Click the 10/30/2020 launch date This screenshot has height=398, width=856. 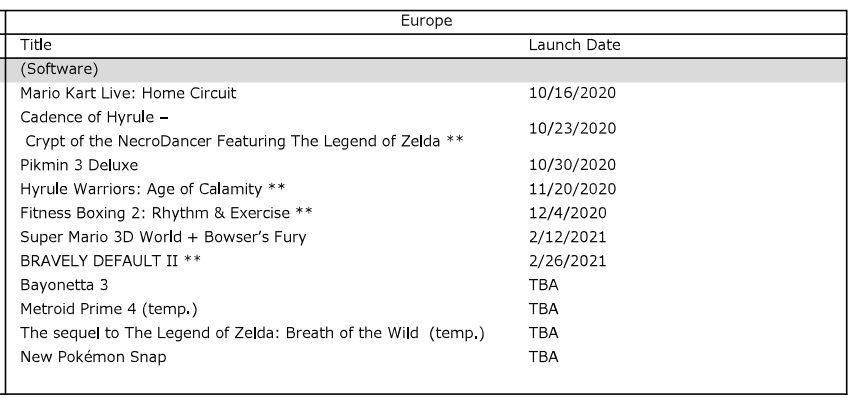[x=572, y=165]
